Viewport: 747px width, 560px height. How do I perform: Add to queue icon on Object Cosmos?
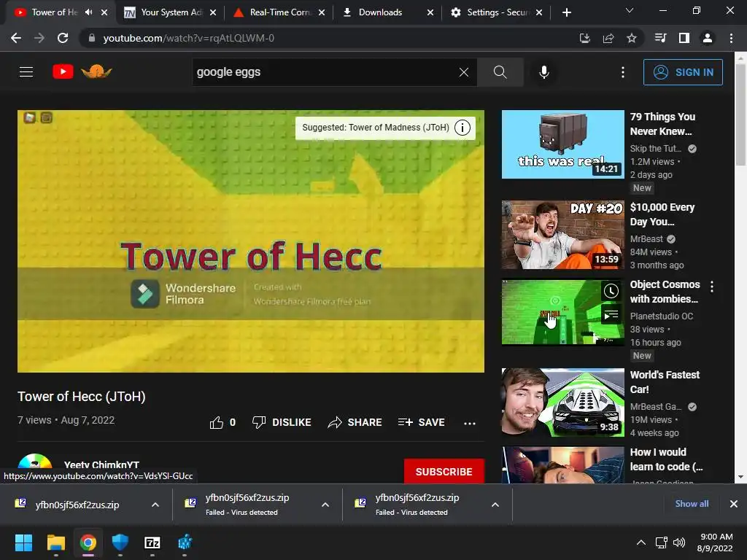pos(611,315)
